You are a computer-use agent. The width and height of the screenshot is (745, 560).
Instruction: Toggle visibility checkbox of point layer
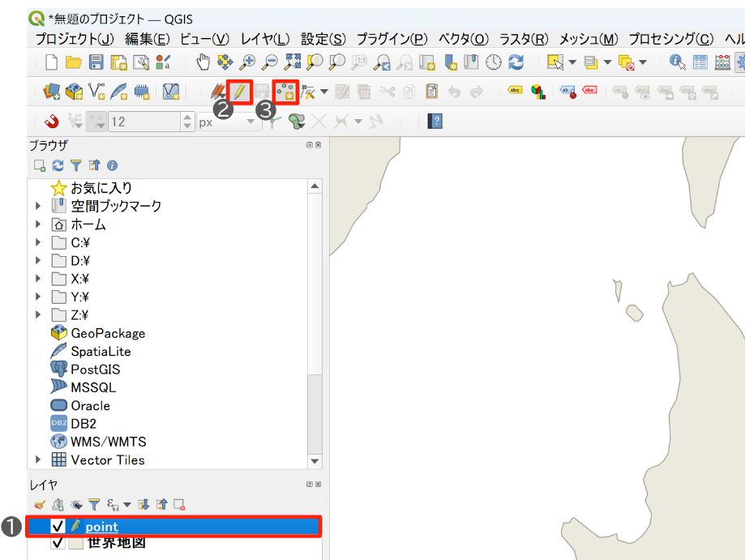(x=58, y=526)
